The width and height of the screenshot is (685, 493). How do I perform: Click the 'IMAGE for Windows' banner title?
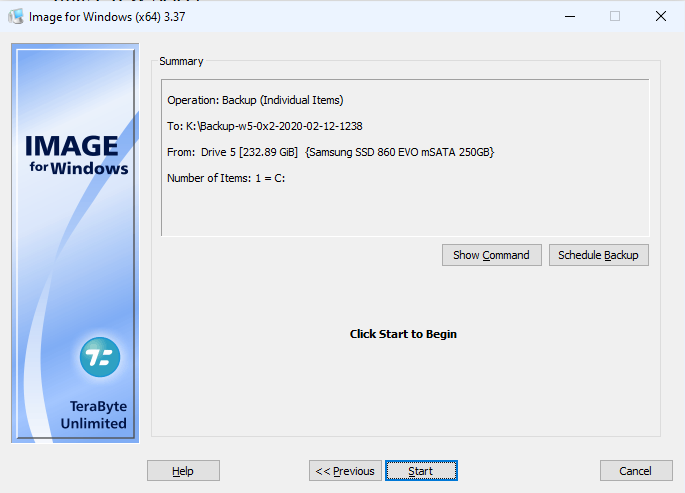point(77,155)
